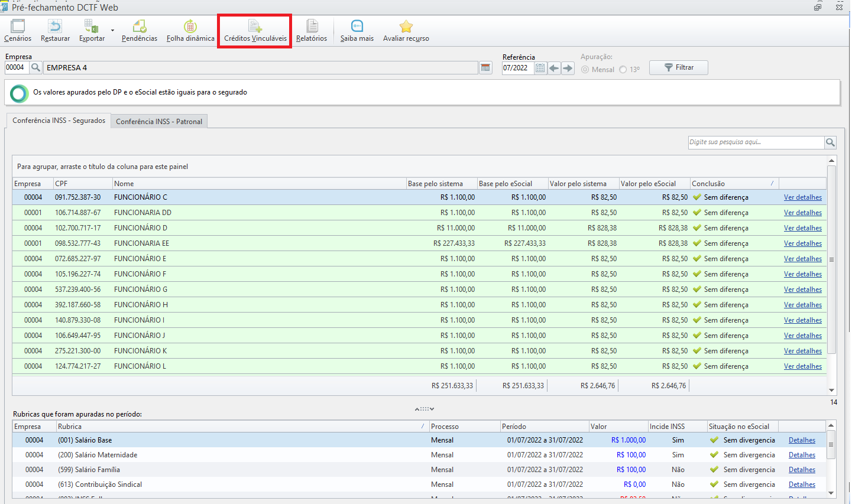Click the Saiba mais icon
Viewport: 852px width, 504px height.
[357, 30]
